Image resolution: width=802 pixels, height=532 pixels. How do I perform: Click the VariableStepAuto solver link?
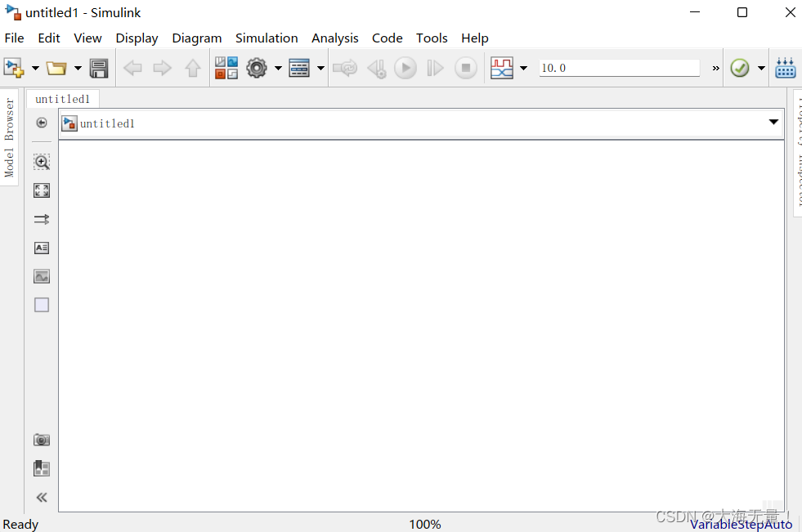pos(741,525)
